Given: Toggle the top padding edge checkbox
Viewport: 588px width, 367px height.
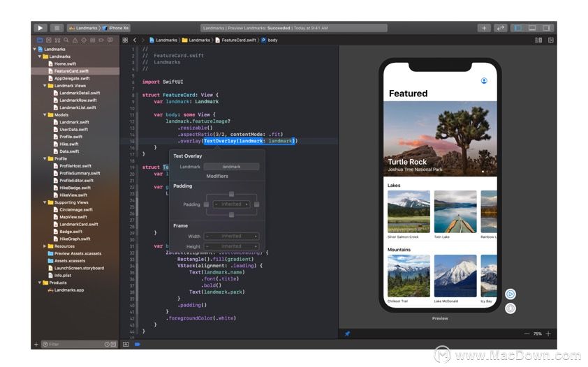Looking at the screenshot, I should [231, 195].
